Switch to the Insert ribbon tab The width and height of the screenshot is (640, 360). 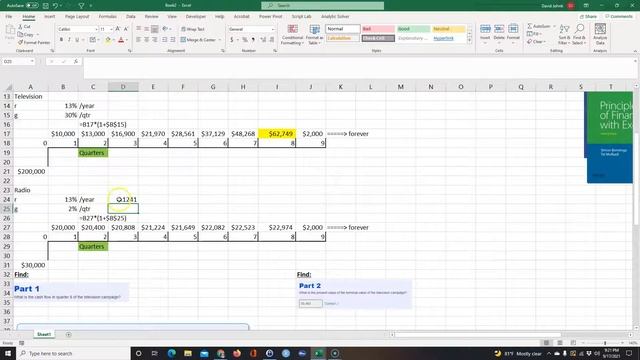coord(50,16)
